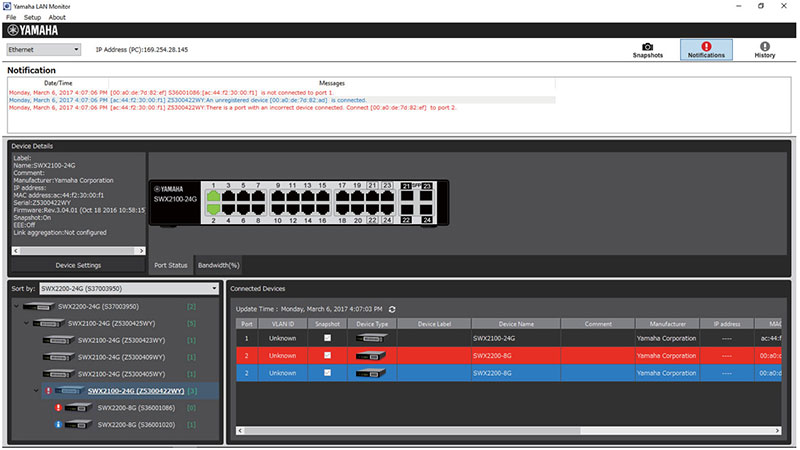Viewport: 800px width, 450px height.
Task: Click the error icon beside Z5300422WY tree node
Action: point(48,391)
